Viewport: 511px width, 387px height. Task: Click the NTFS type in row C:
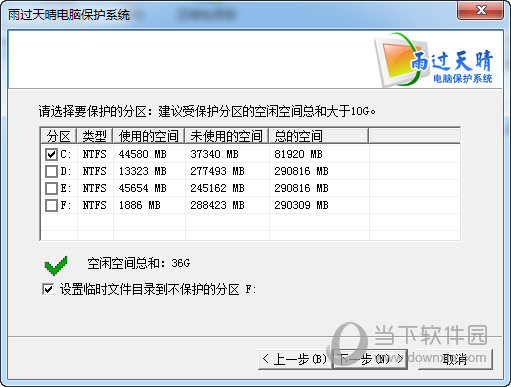point(95,154)
